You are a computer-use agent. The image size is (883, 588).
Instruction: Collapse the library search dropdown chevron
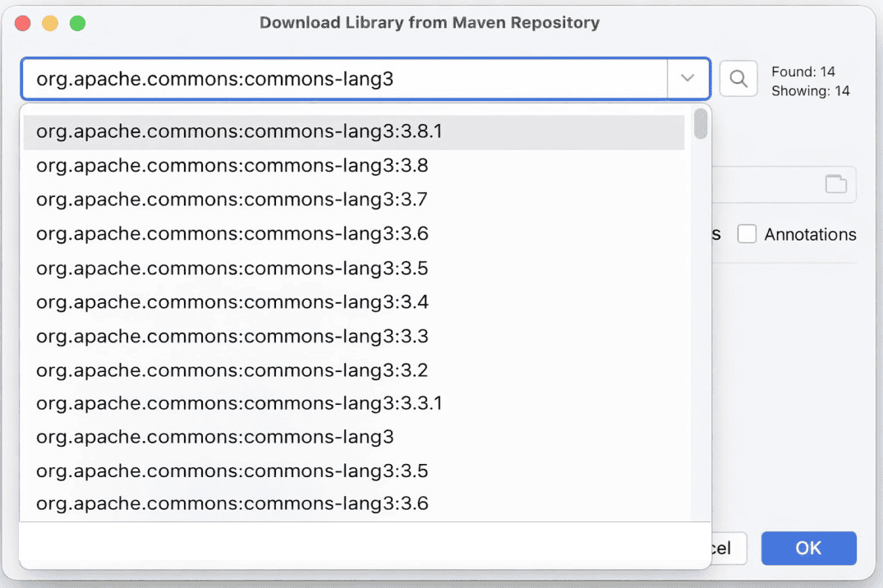coord(688,79)
